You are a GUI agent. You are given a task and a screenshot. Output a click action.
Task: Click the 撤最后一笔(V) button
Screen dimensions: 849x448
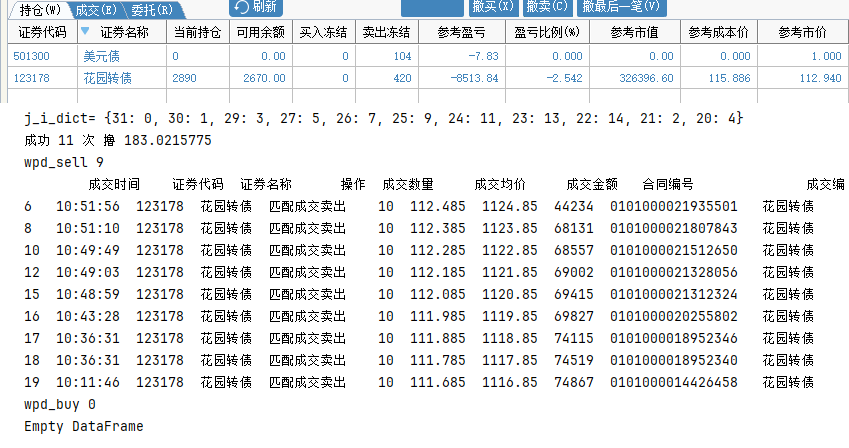click(x=622, y=7)
